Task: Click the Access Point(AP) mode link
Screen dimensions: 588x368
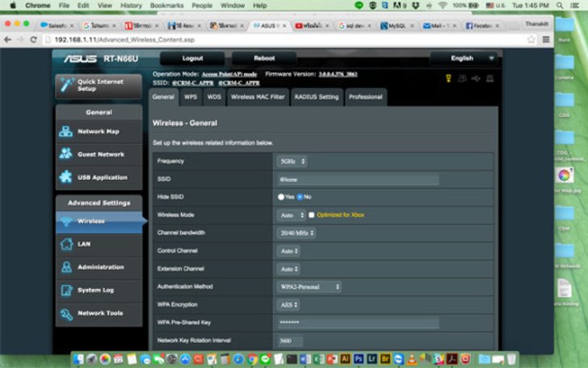Action: 229,74
